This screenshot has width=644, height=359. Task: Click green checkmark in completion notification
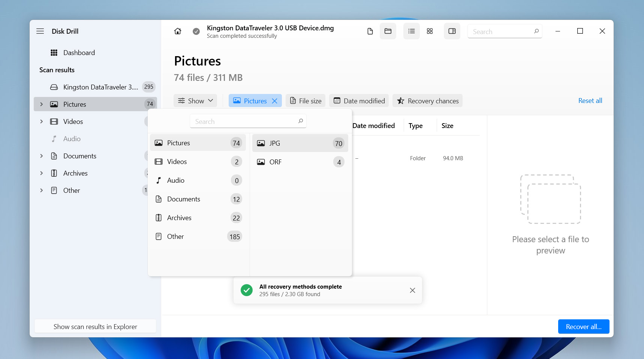click(247, 290)
